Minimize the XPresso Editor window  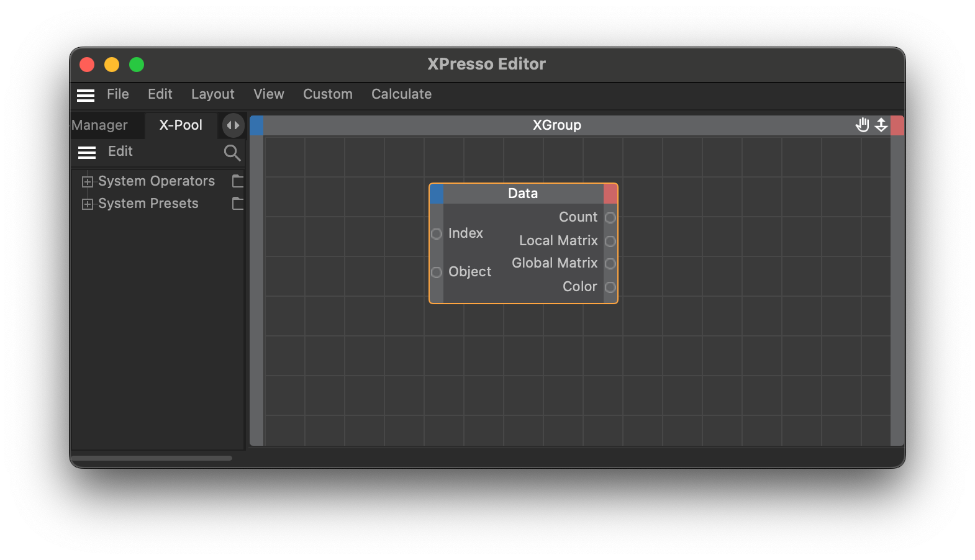coord(112,65)
